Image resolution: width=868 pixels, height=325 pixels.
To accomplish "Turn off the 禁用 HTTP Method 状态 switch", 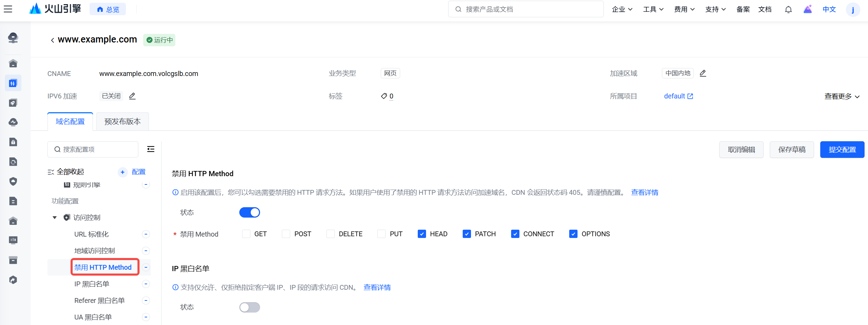I will point(250,212).
